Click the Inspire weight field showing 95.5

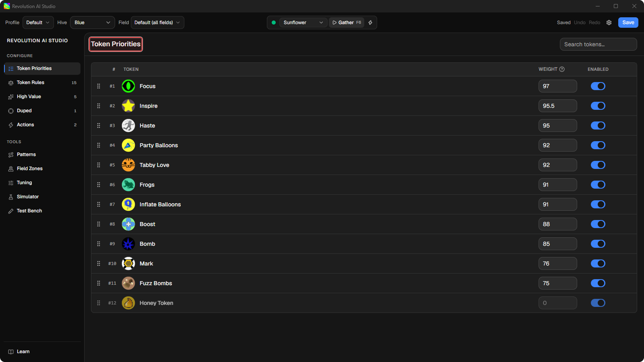pyautogui.click(x=557, y=106)
